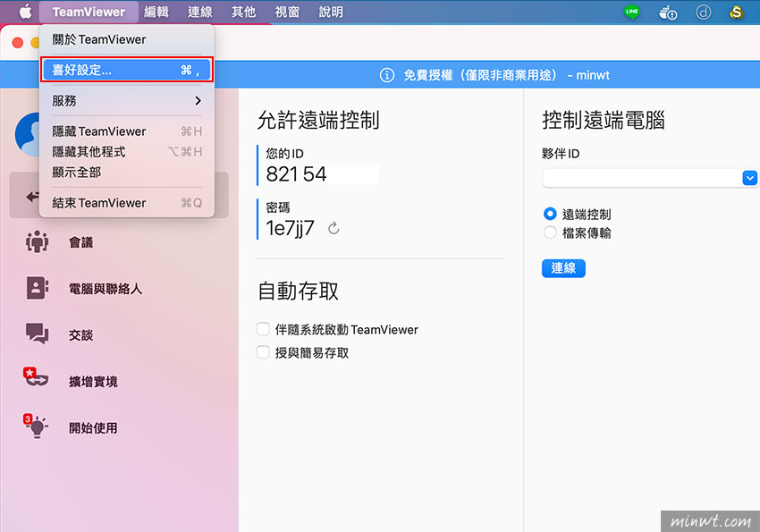The image size is (760, 532).
Task: Open the 電腦與聯絡人 contacts icon
Action: point(37,288)
